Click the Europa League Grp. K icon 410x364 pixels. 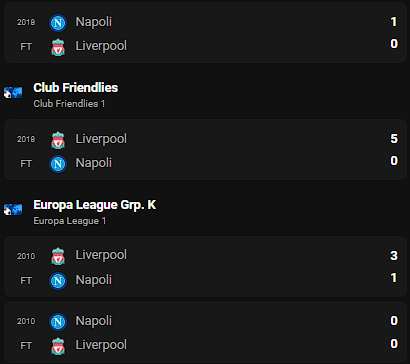pos(13,209)
